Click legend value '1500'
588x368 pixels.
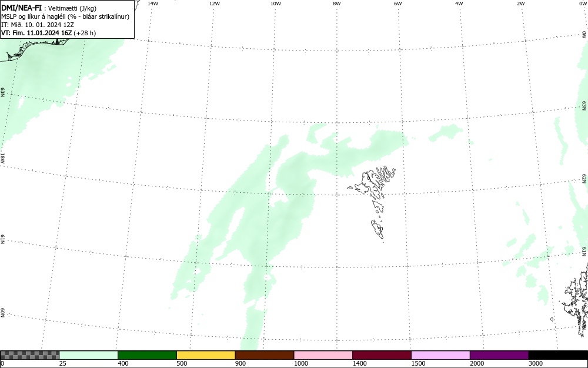[x=418, y=363]
